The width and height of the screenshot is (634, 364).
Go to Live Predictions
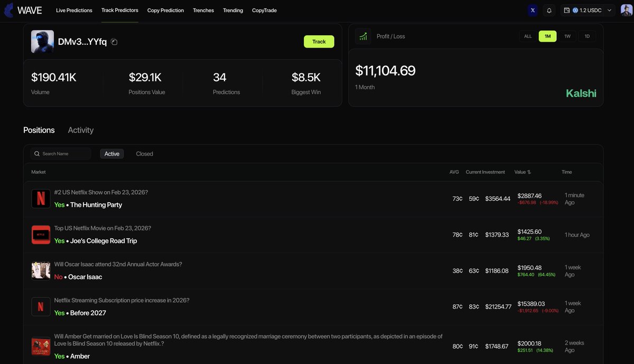[74, 10]
